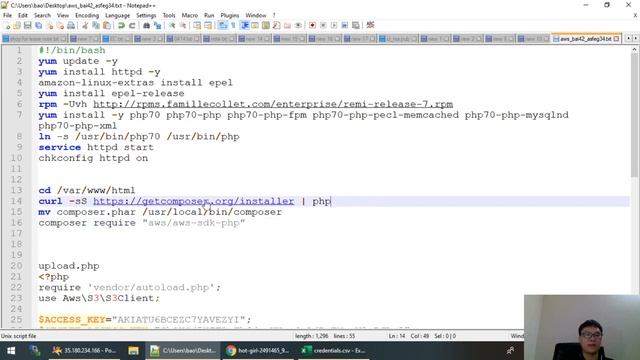This screenshot has width=640, height=360.
Task: Click the Replace toolbar icon
Action: coord(158,26)
